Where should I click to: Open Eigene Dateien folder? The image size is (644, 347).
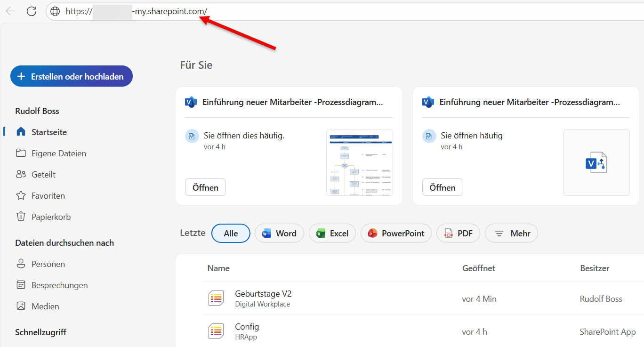click(x=58, y=153)
